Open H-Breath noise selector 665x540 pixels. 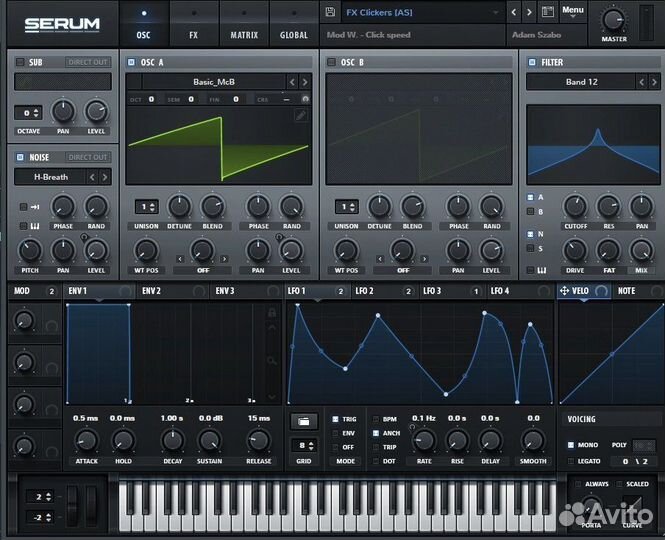50,177
